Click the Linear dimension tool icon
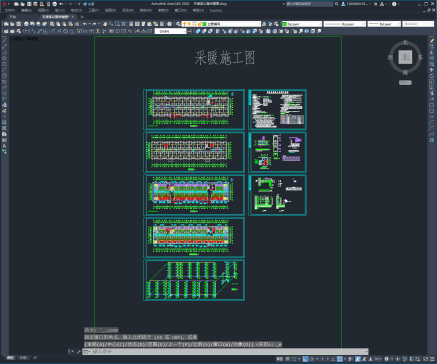 tap(26, 31)
